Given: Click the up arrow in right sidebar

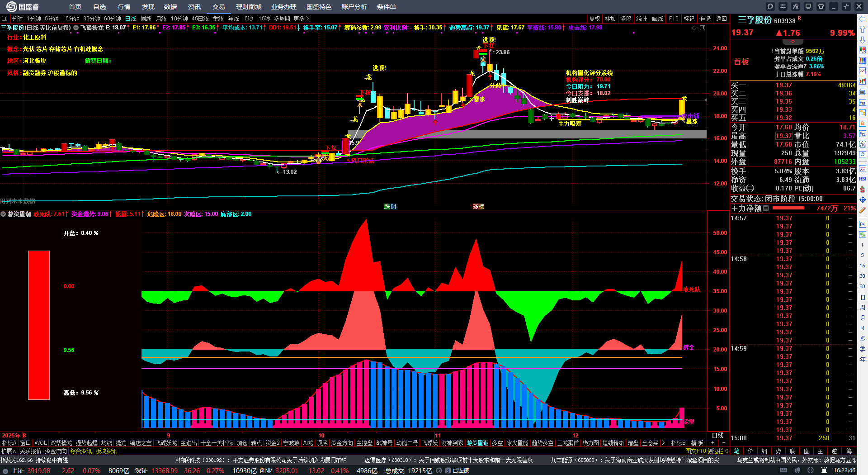Looking at the screenshot, I should point(863,29).
